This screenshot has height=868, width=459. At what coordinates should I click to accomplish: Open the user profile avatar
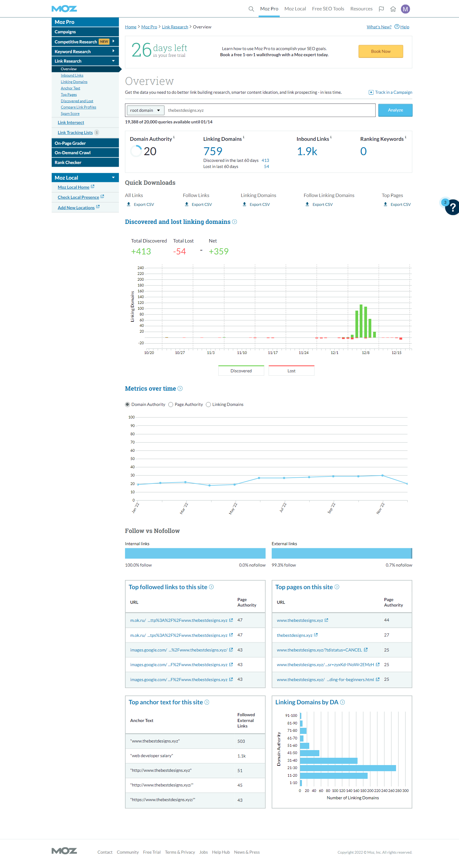point(405,9)
